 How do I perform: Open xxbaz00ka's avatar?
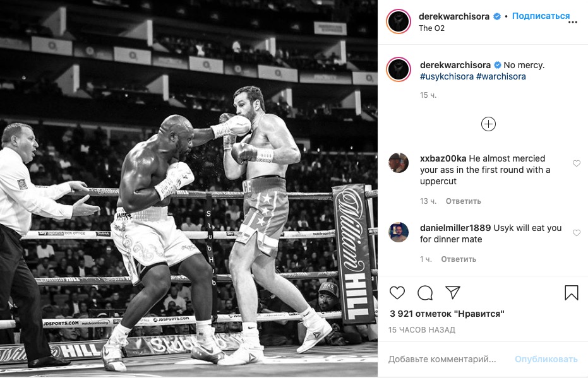[x=399, y=163]
